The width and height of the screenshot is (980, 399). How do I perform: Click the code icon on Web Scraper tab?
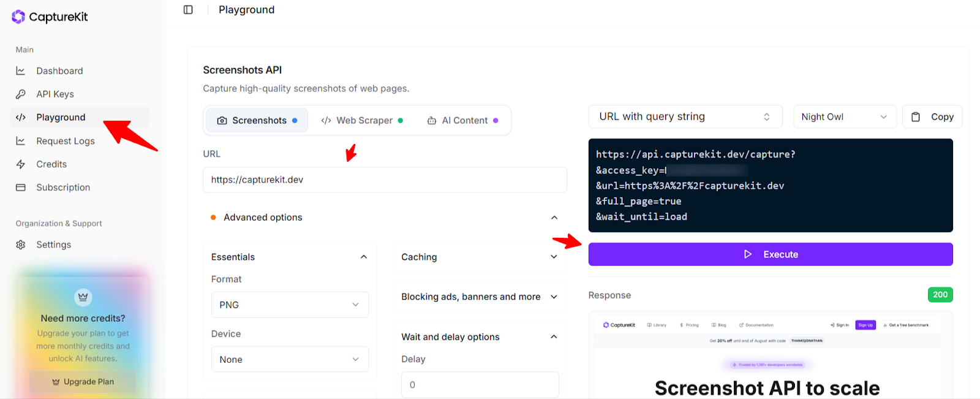(326, 121)
